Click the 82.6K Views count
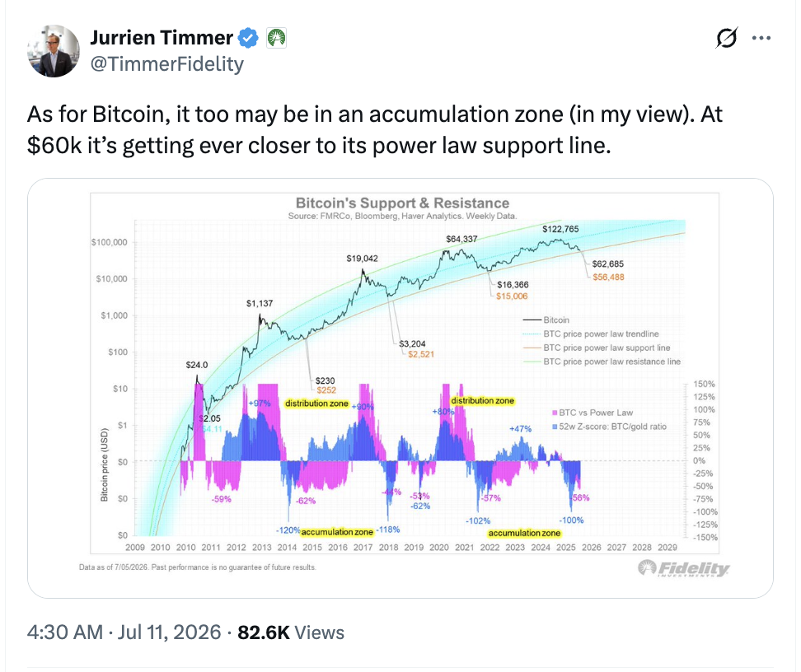Viewport: 801px width, 672px height. tap(291, 632)
